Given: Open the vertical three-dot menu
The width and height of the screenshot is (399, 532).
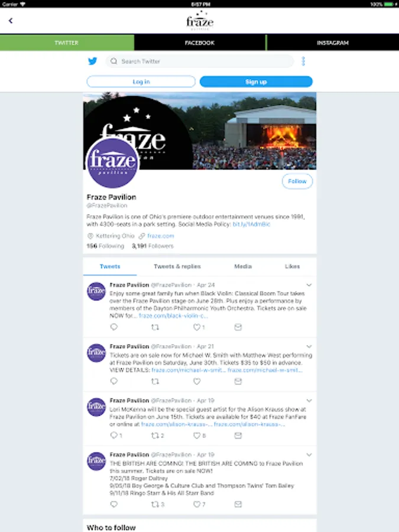Looking at the screenshot, I should 303,61.
